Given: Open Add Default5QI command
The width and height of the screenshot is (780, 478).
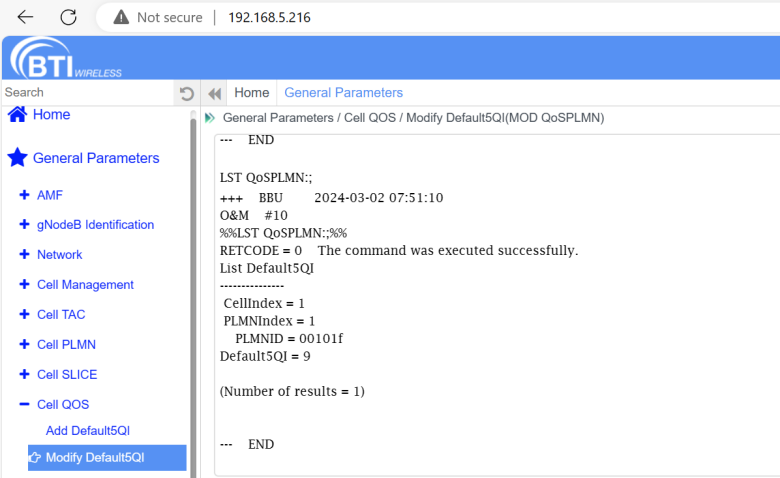Looking at the screenshot, I should [88, 431].
